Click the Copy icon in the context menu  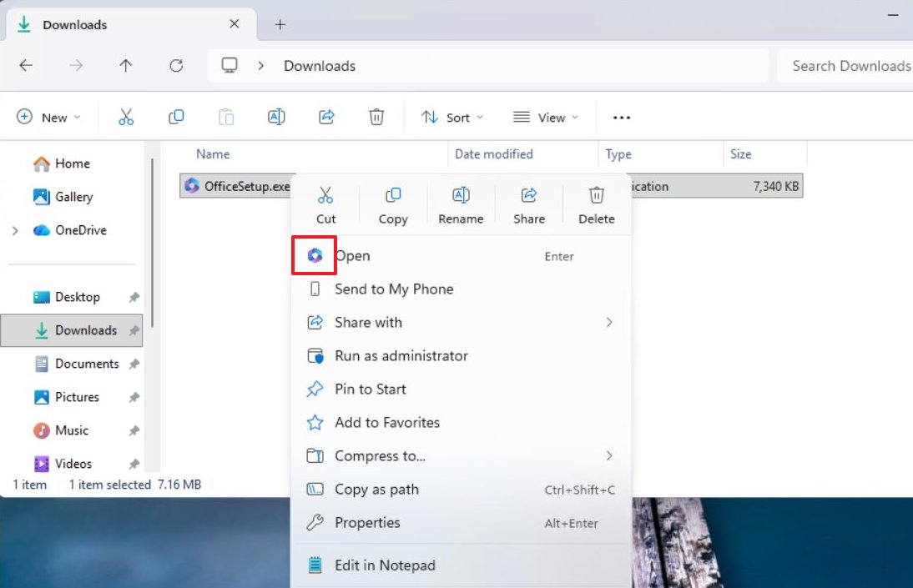(393, 195)
